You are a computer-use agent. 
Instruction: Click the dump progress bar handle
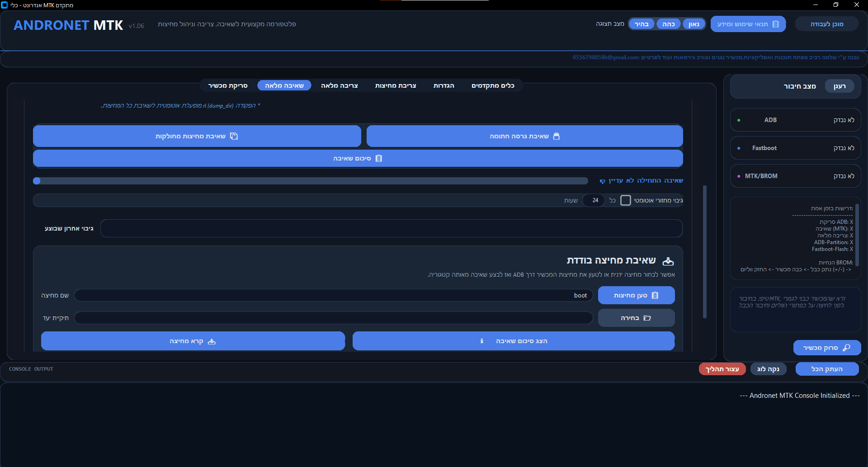click(x=37, y=181)
